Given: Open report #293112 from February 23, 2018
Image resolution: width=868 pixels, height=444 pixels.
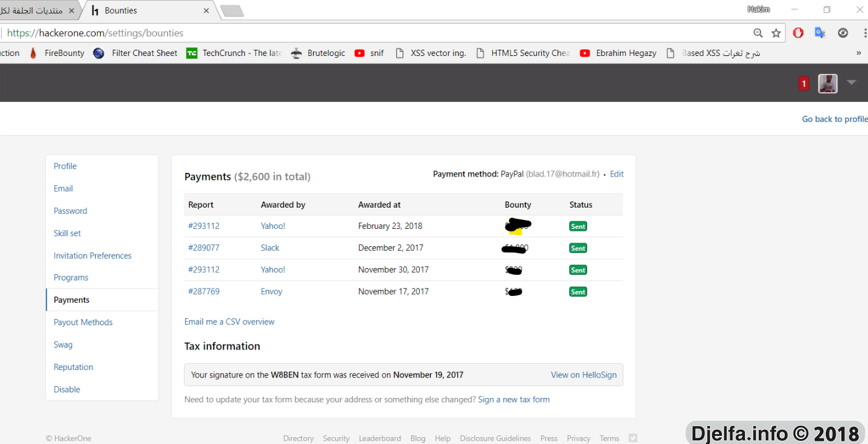Looking at the screenshot, I should pyautogui.click(x=204, y=226).
